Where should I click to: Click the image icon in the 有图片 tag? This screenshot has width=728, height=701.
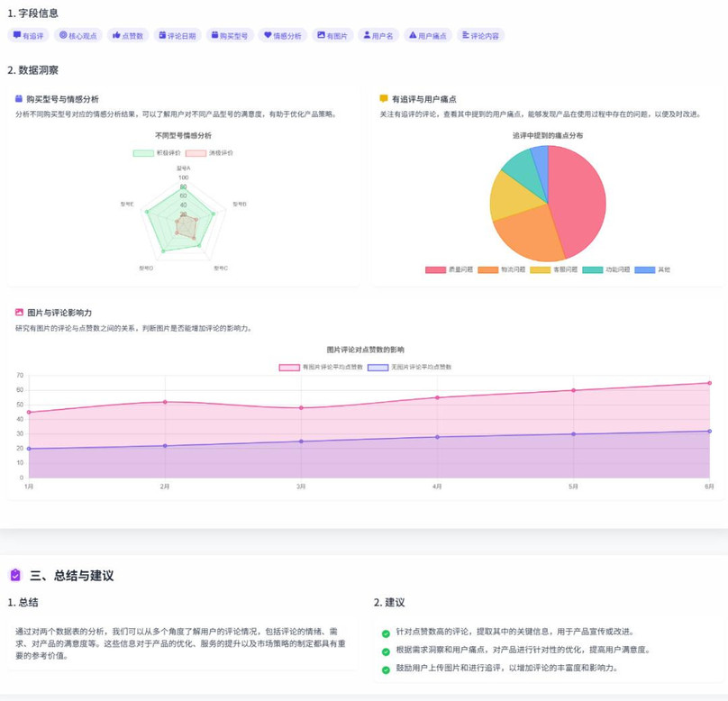pos(321,35)
